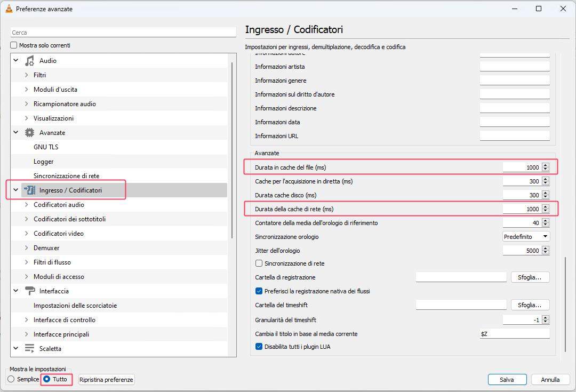Image resolution: width=576 pixels, height=392 pixels.
Task: Decrease Granularità del timeshift with down arrow
Action: [545, 322]
